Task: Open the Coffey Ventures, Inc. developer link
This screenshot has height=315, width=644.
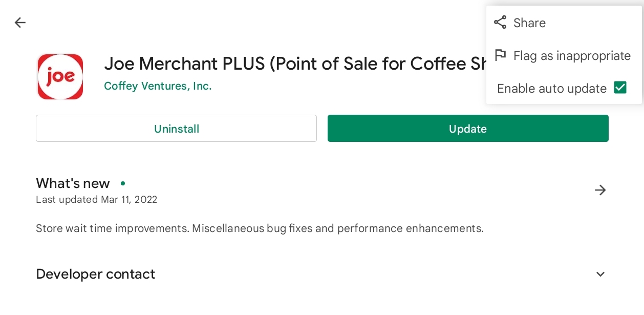Action: (158, 86)
